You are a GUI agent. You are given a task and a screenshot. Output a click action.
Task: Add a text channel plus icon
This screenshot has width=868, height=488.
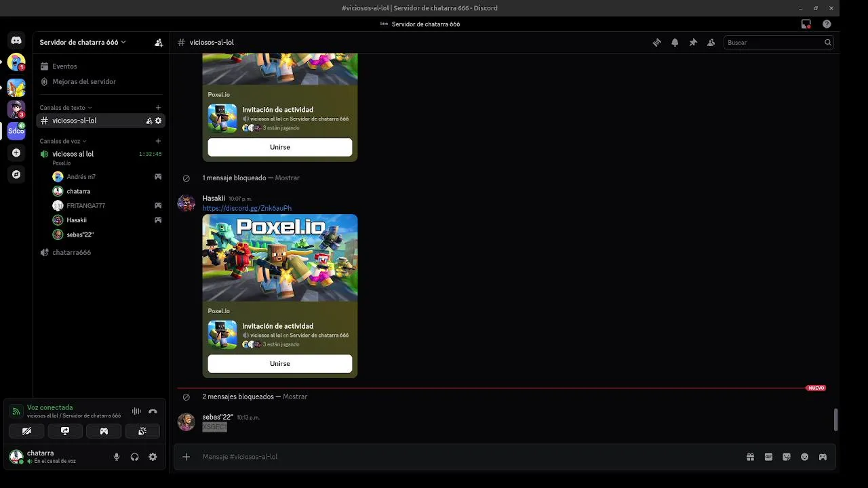(158, 108)
